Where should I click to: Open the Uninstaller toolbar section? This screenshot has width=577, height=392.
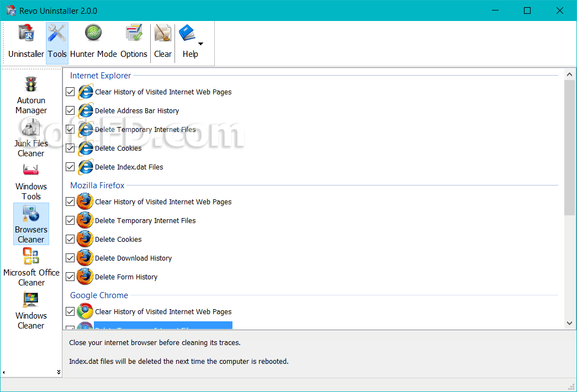click(x=26, y=43)
